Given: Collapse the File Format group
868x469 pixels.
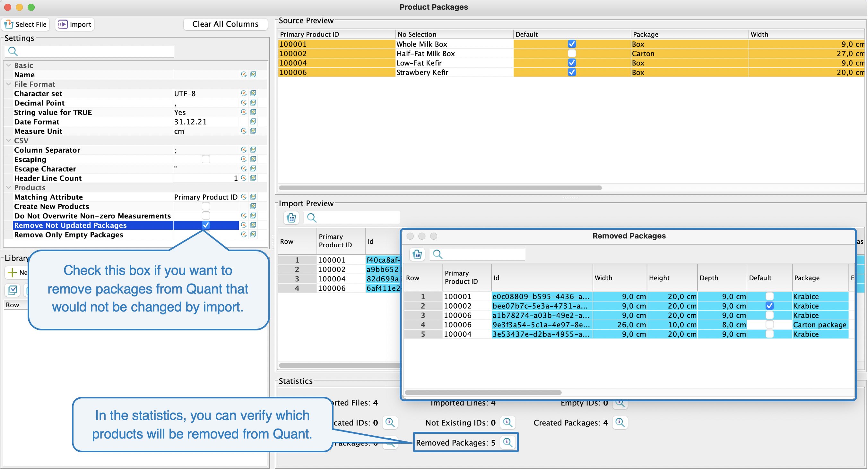Looking at the screenshot, I should (x=9, y=84).
